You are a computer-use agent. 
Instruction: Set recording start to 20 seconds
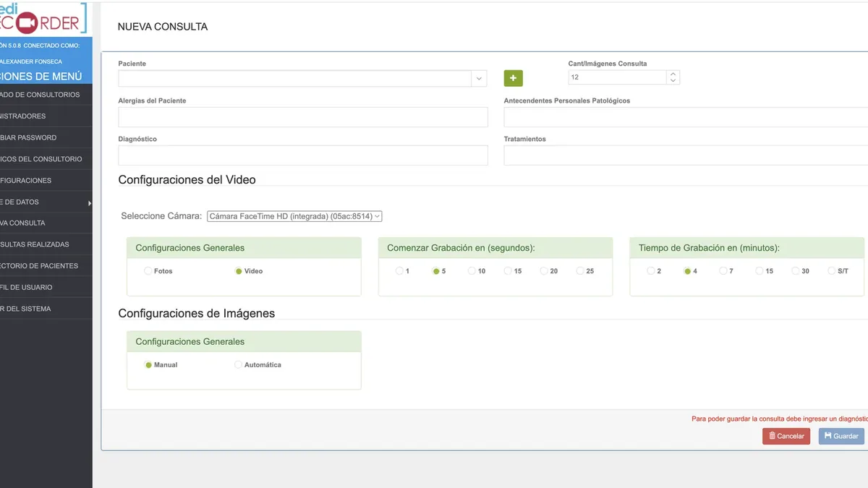point(544,271)
